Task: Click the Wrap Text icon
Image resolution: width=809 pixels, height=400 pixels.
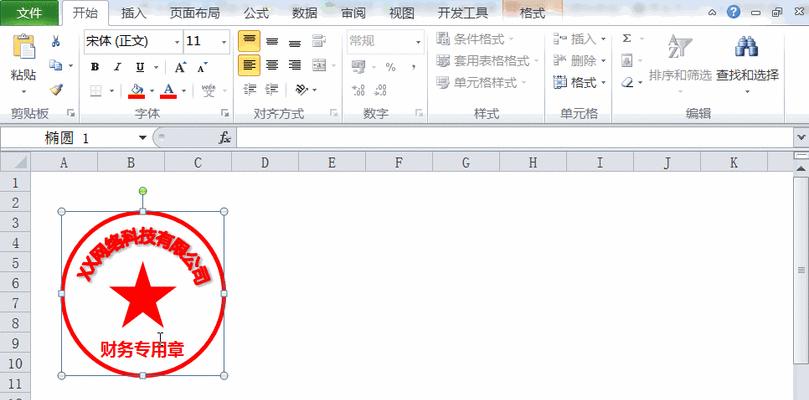Action: pyautogui.click(x=319, y=41)
